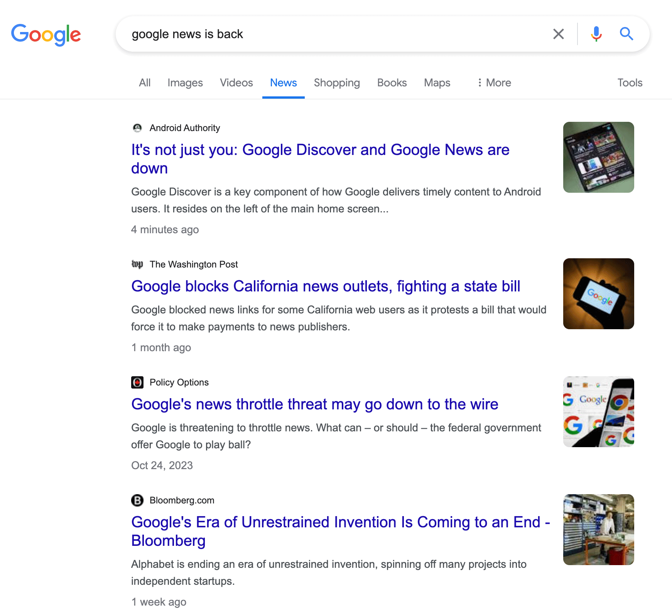Activate voice search via the microphone icon
672x616 pixels.
coord(596,34)
